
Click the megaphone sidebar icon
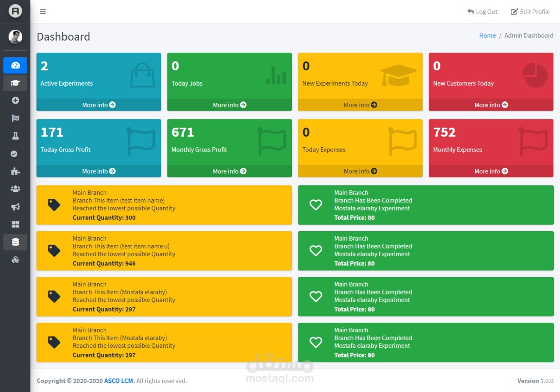pos(15,207)
